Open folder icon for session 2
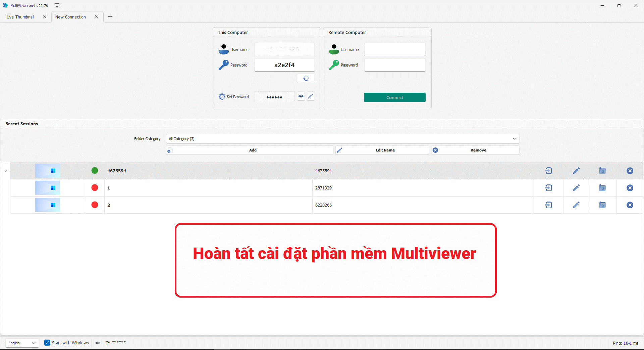This screenshot has width=644, height=350. (x=602, y=205)
